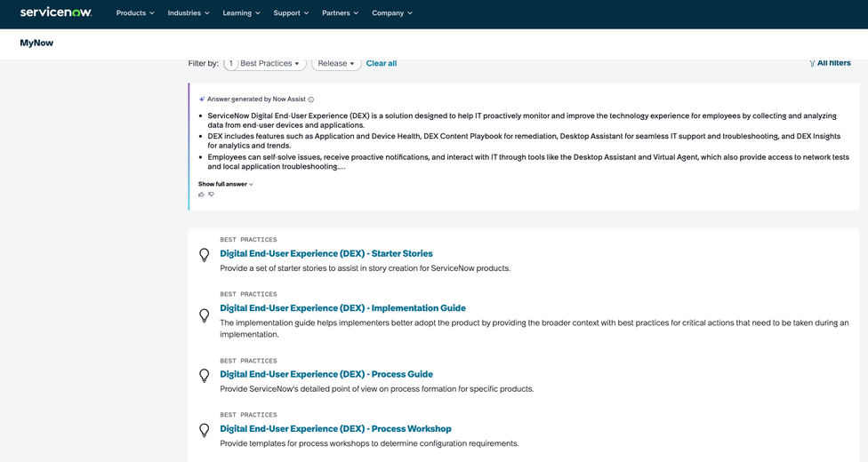The height and width of the screenshot is (462, 868).
Task: Click lightbulb icon beside Starter Stories
Action: (x=205, y=254)
